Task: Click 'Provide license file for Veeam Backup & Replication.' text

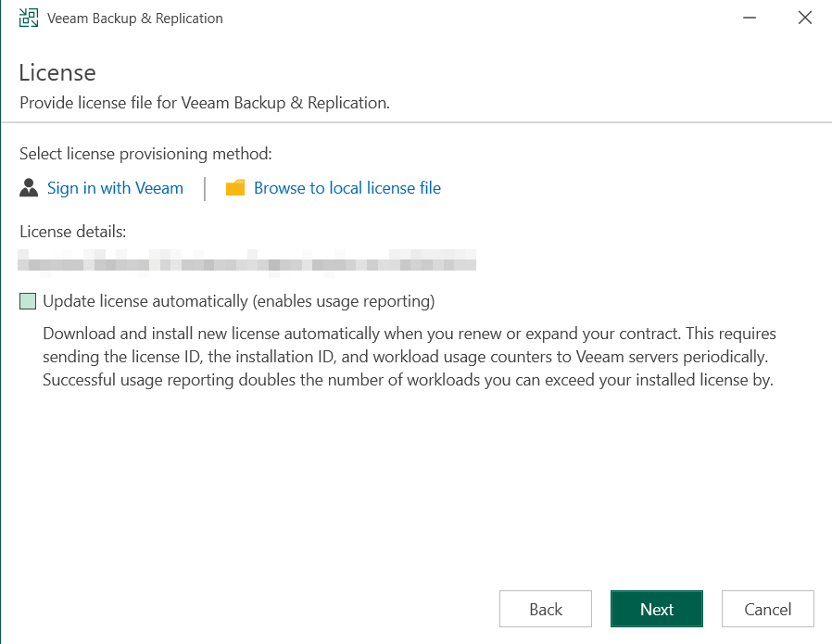Action: [x=204, y=102]
